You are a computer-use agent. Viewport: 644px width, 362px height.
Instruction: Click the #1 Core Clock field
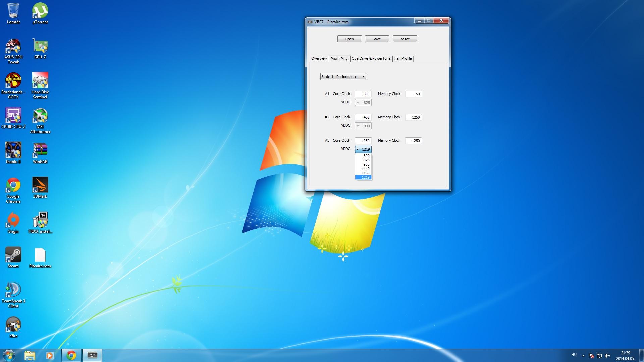(x=363, y=94)
